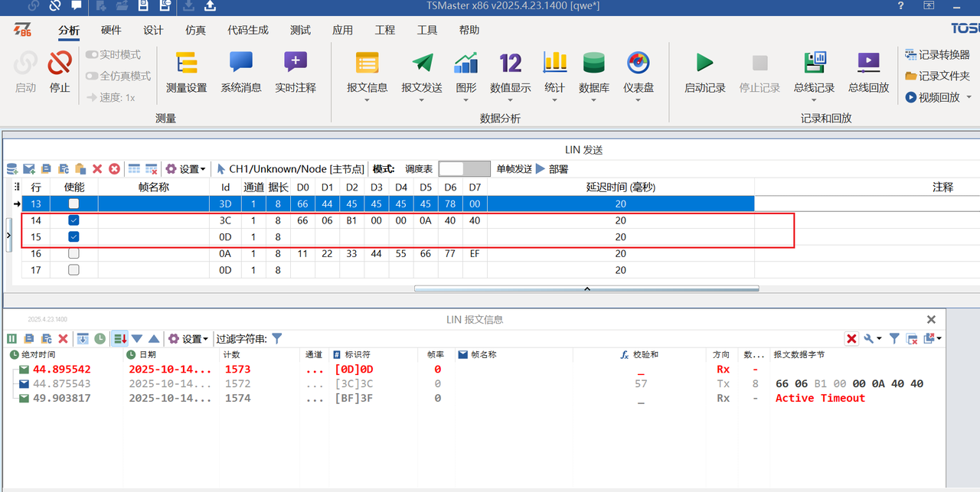Switch to the 硬件 ribbon tab

click(x=110, y=30)
